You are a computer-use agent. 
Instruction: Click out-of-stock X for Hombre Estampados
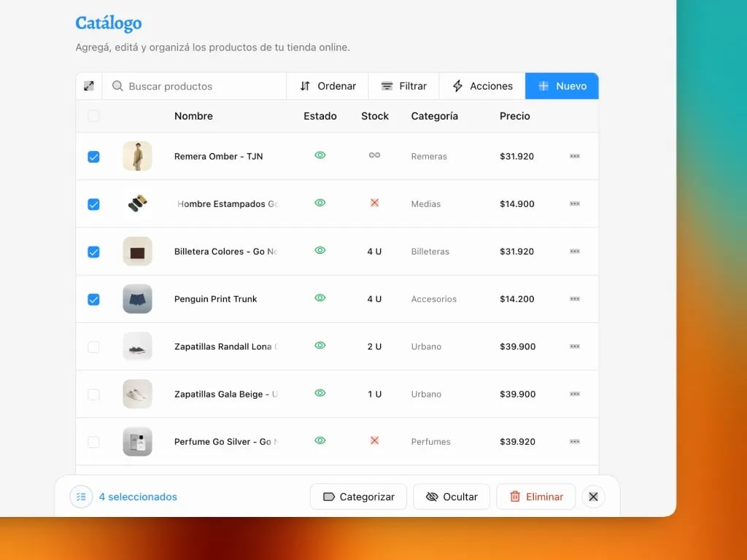coord(374,203)
